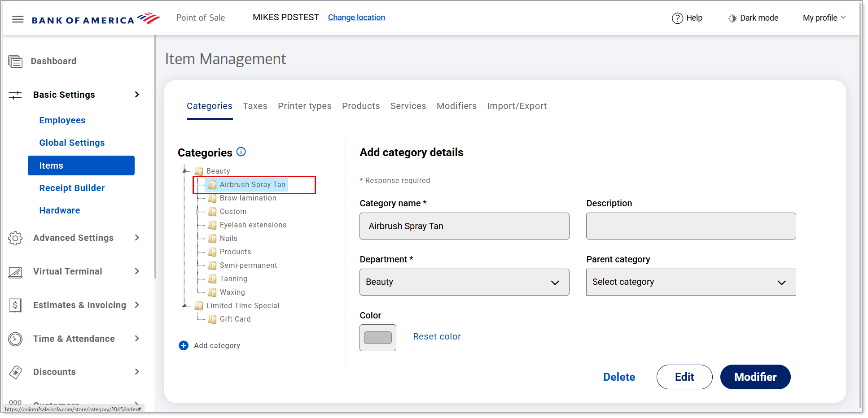868x418 pixels.
Task: Click the Products folder icon in the tree
Action: point(212,252)
